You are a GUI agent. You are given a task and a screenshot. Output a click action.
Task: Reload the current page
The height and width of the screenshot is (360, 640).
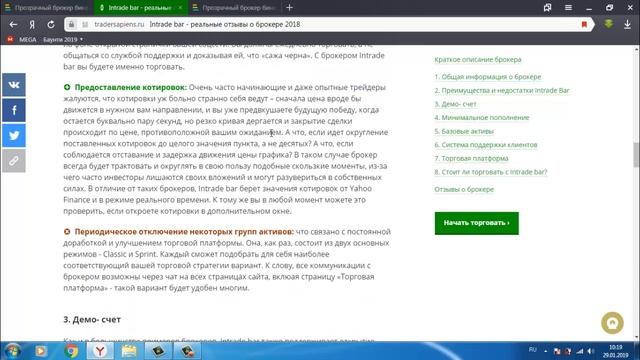(51, 24)
